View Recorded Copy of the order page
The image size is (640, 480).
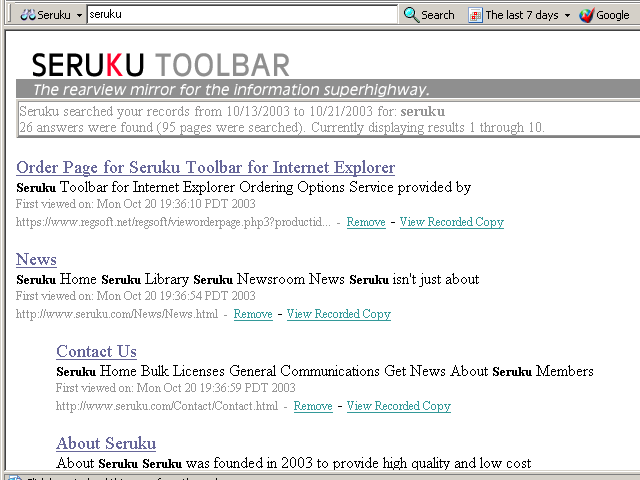(451, 222)
